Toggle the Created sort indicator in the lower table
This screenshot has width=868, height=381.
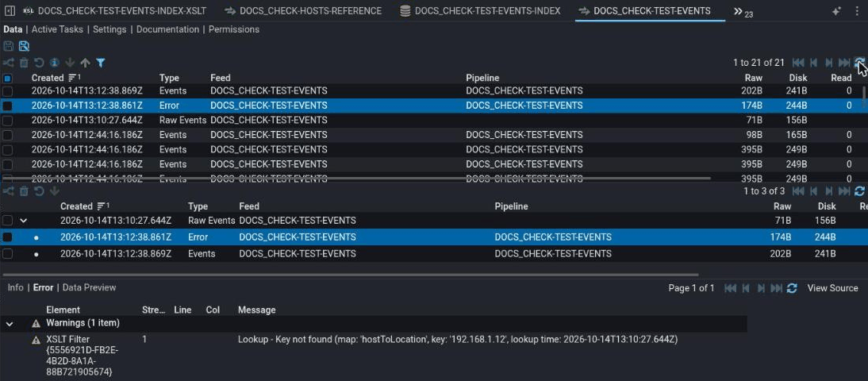coord(103,206)
